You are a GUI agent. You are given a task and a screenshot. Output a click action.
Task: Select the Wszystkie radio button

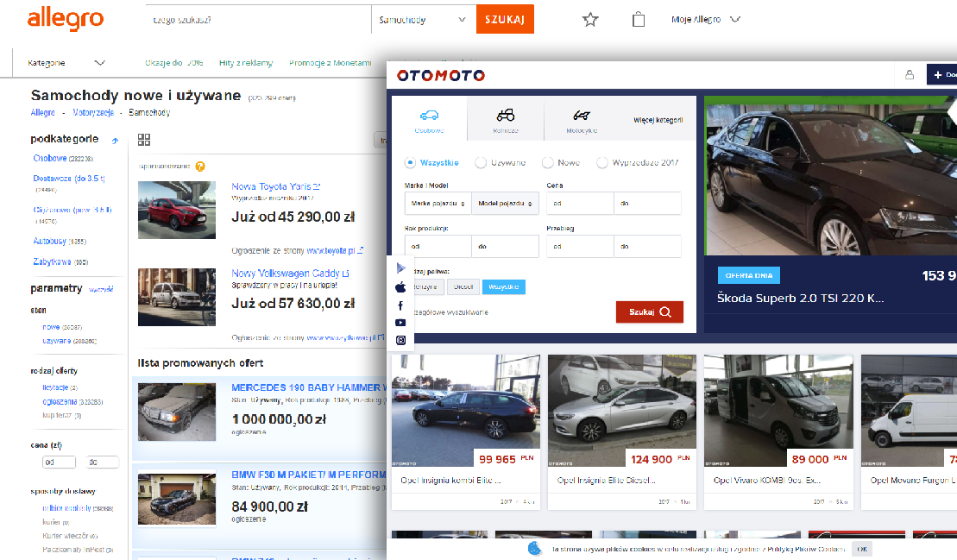[410, 162]
